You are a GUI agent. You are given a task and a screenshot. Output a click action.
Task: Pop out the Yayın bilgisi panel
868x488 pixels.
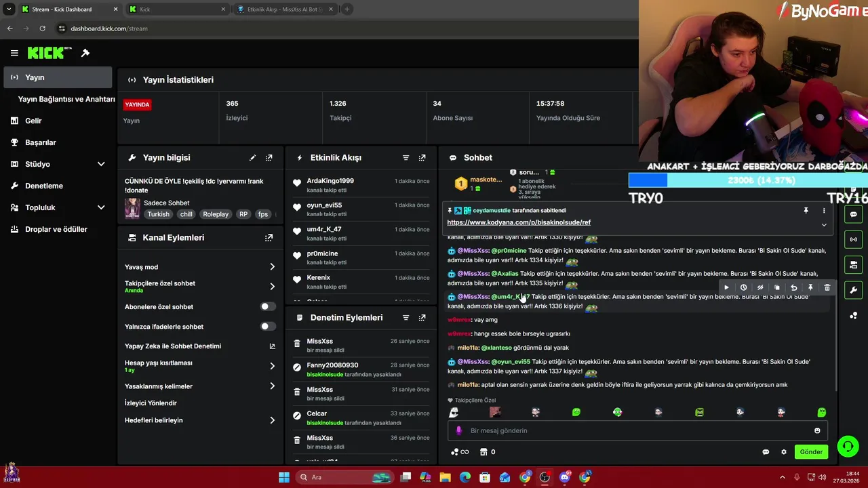click(269, 158)
